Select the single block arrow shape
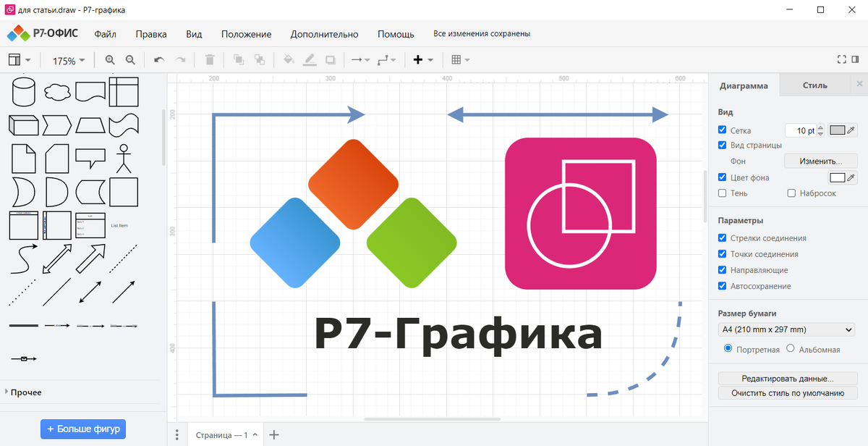The width and height of the screenshot is (868, 446). tap(91, 258)
